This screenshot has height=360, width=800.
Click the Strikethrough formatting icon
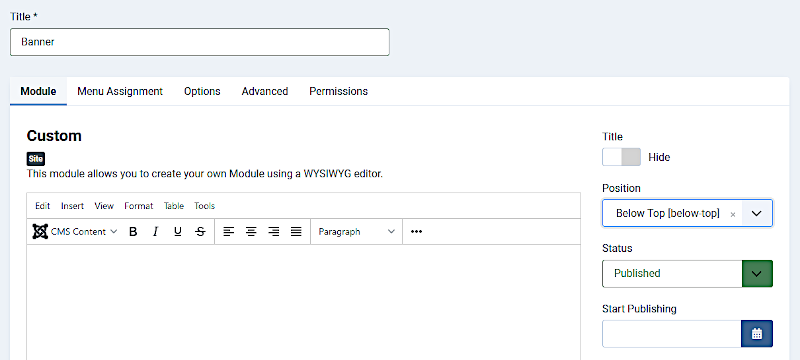tap(201, 232)
